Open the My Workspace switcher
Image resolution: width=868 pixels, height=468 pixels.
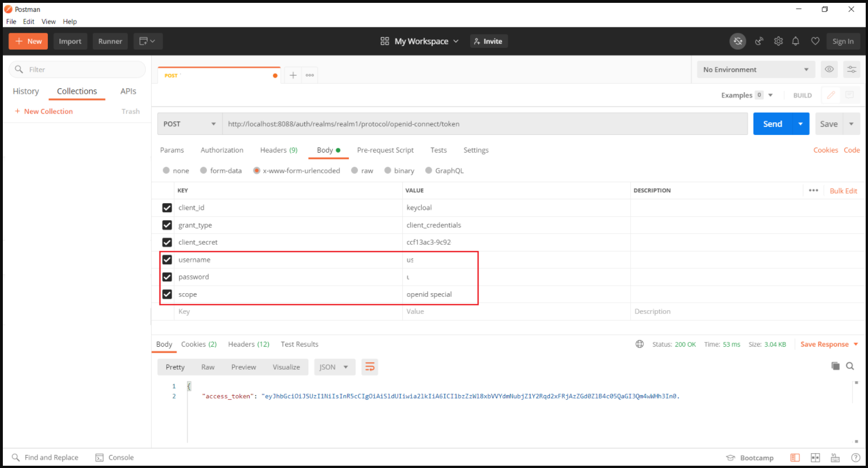[419, 41]
